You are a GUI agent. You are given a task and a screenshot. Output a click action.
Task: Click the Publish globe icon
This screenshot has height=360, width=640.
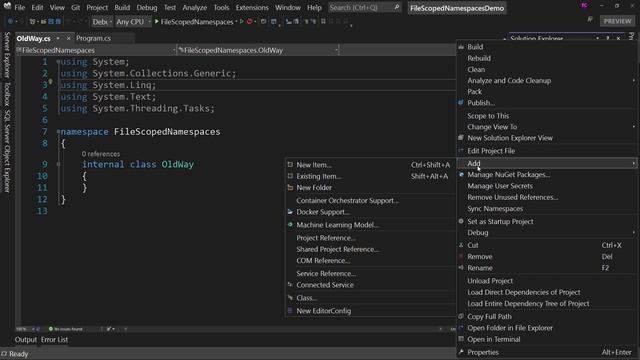(461, 102)
